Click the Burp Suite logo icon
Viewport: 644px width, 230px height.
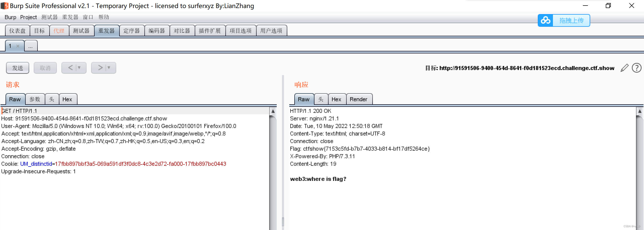(5, 6)
